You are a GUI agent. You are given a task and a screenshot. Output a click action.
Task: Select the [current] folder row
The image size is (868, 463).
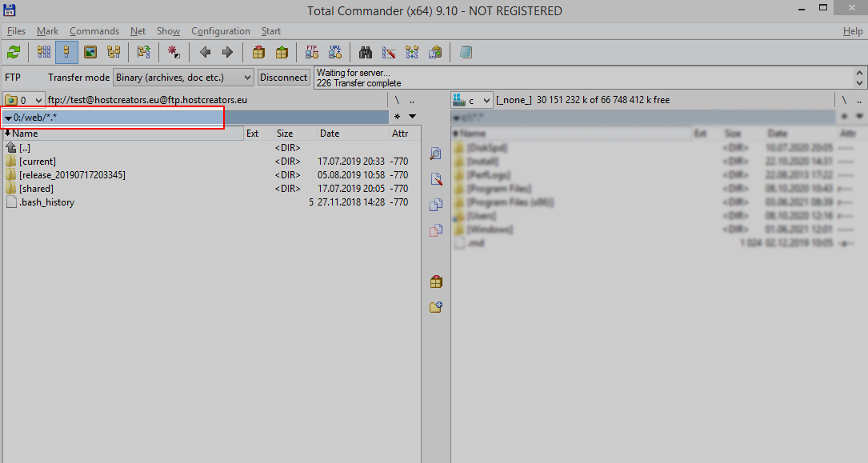click(211, 162)
